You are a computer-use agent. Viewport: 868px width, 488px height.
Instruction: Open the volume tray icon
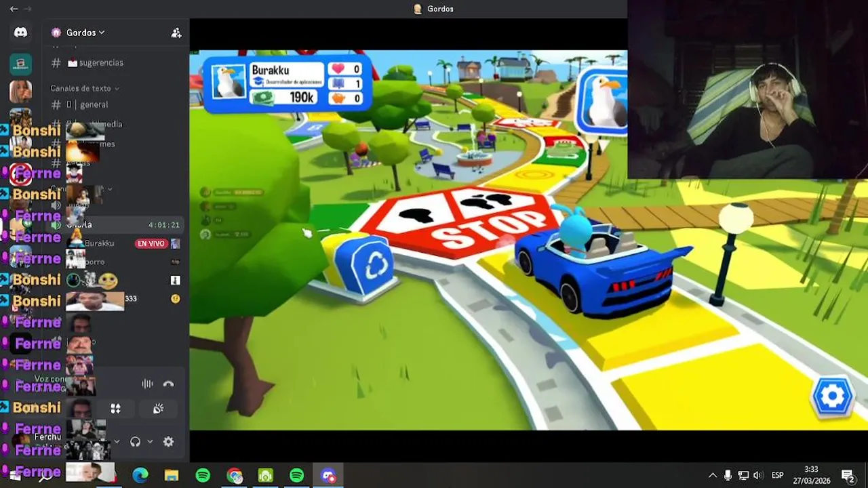click(x=757, y=476)
